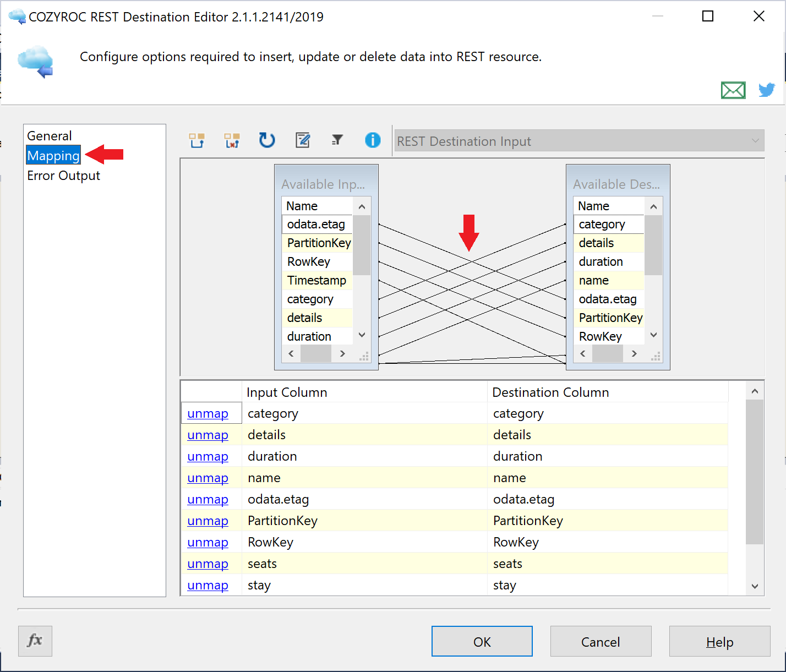This screenshot has width=786, height=672.
Task: Select PartitionKey in Available Input list
Action: pyautogui.click(x=317, y=243)
